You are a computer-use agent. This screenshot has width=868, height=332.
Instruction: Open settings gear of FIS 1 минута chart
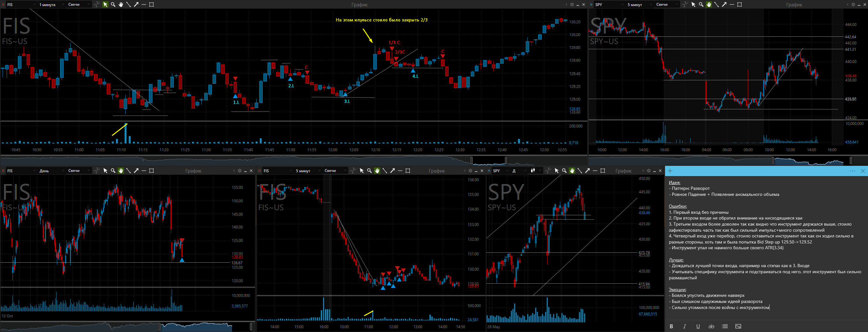pos(572,4)
